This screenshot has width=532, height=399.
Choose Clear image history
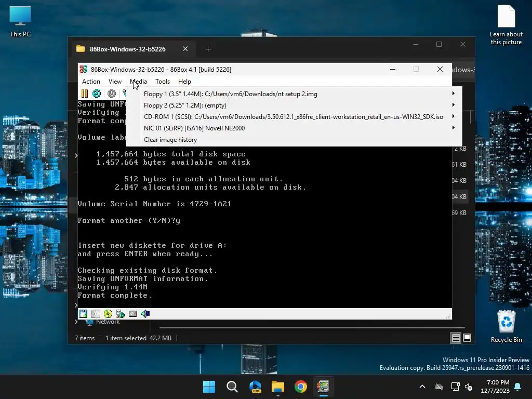(x=294, y=140)
